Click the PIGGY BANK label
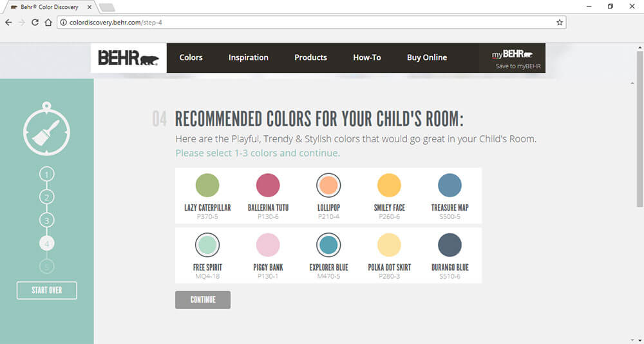This screenshot has width=644, height=344. [268, 267]
